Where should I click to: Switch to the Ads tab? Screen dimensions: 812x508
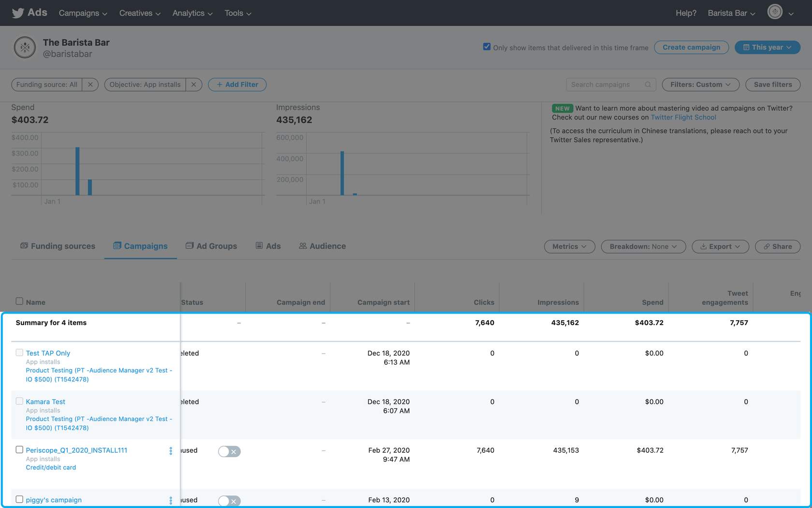pos(268,246)
